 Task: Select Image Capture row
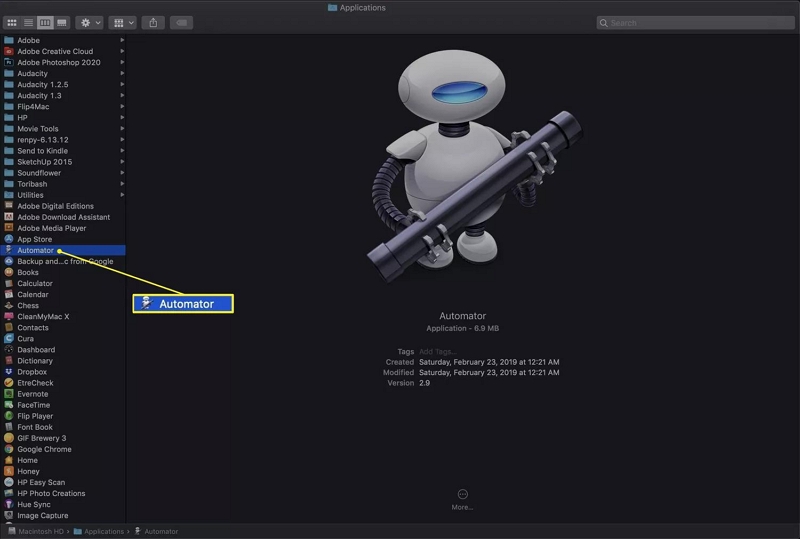(x=63, y=516)
